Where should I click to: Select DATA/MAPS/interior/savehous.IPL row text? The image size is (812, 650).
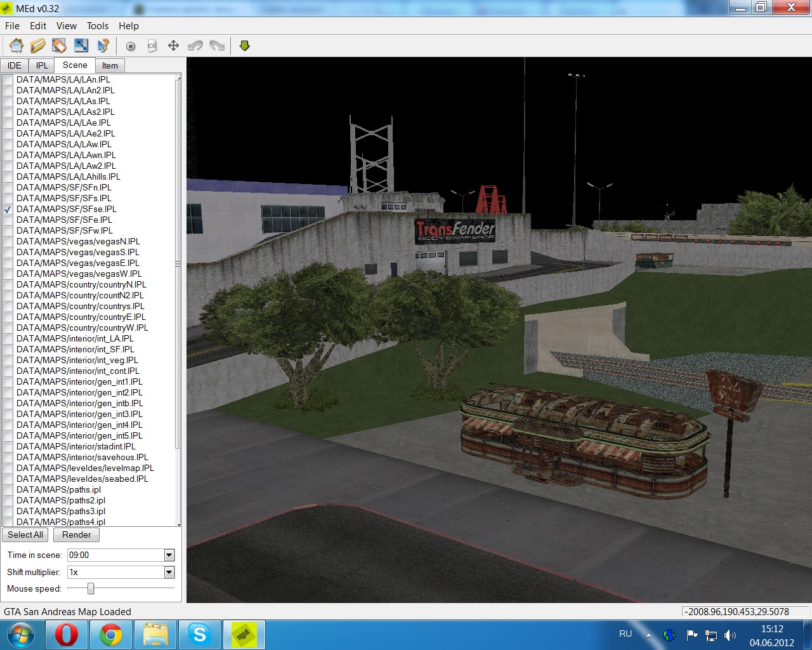click(82, 457)
